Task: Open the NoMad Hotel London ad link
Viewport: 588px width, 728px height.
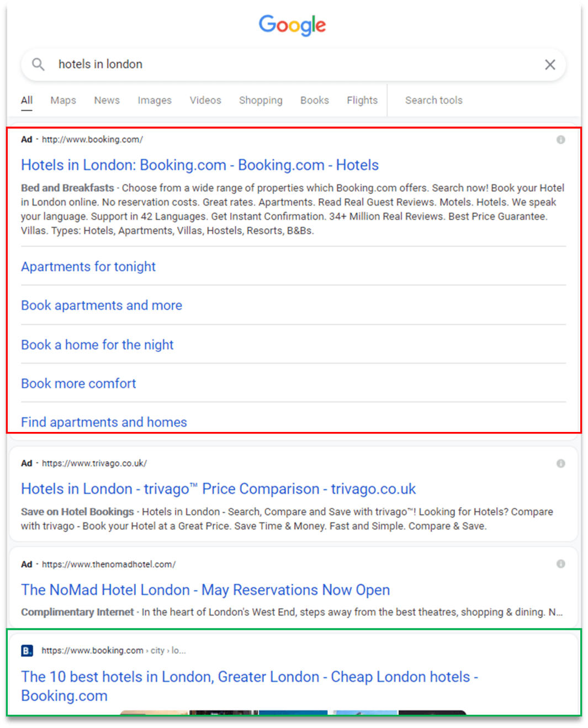Action: coord(205,590)
